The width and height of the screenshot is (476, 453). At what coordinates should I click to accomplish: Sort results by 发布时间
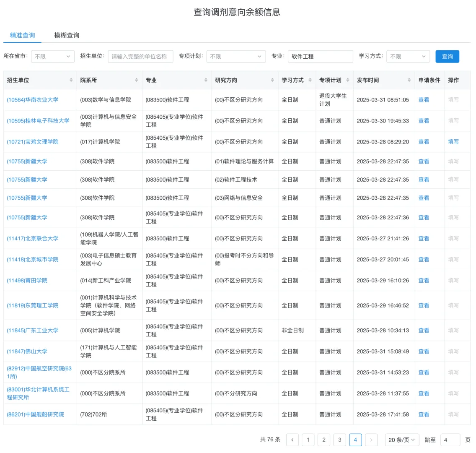409,80
